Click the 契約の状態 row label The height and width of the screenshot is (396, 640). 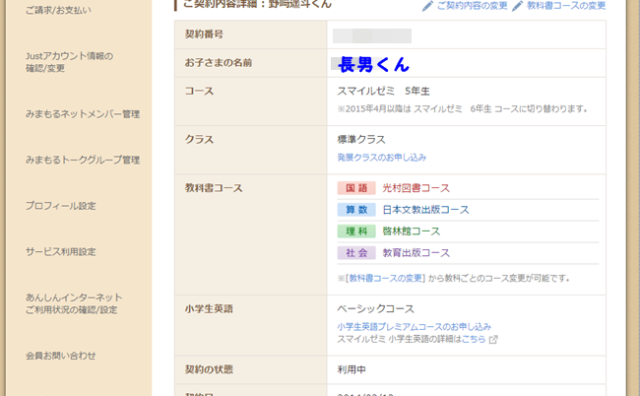pos(209,369)
